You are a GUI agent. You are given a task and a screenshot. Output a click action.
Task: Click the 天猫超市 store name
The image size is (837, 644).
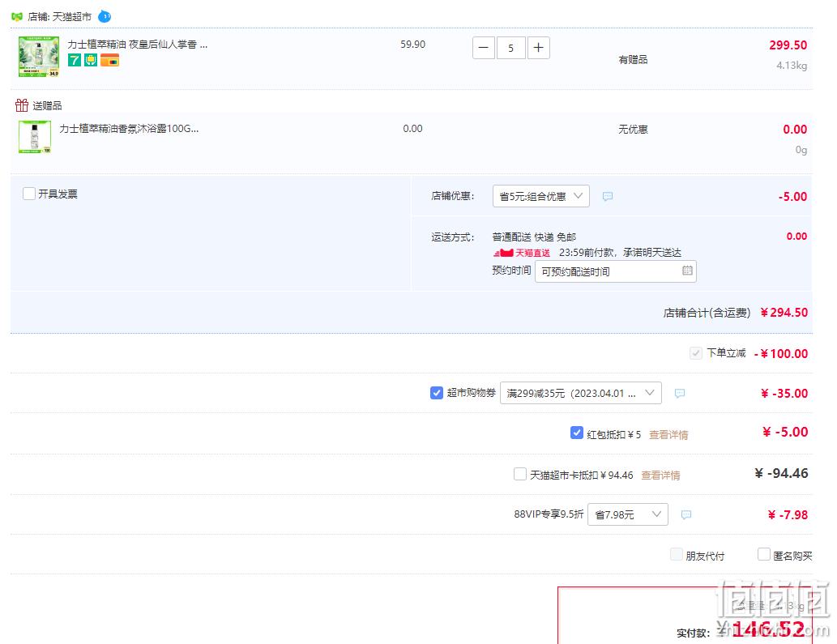tap(71, 16)
